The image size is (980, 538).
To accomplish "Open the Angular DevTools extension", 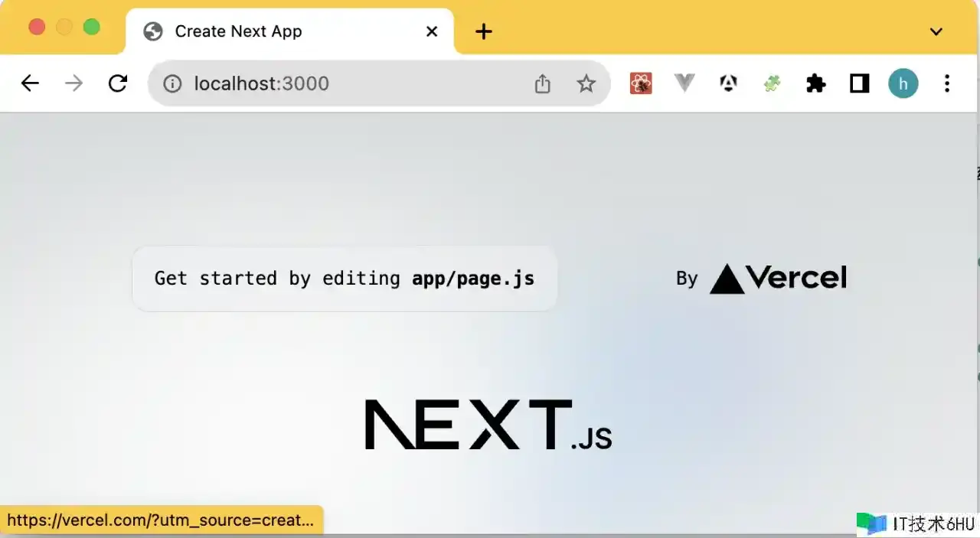I will coord(728,83).
